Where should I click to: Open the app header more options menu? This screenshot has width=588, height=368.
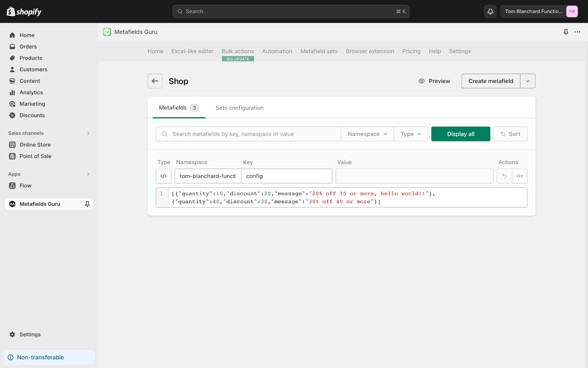(x=577, y=32)
